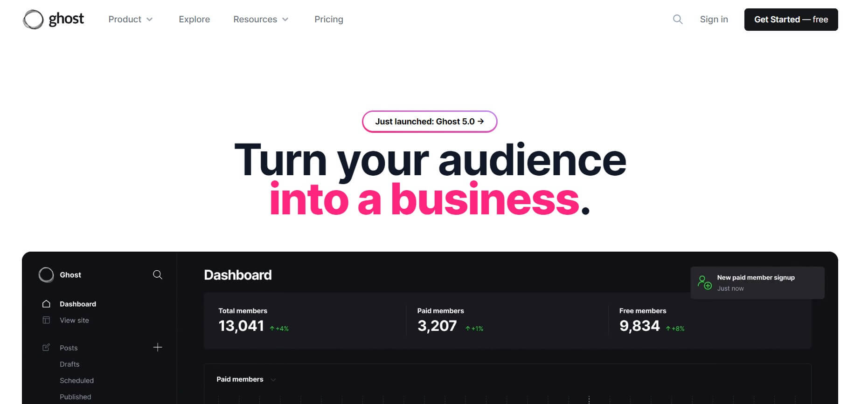This screenshot has width=868, height=404.
Task: Go to the Pricing page
Action: click(328, 20)
